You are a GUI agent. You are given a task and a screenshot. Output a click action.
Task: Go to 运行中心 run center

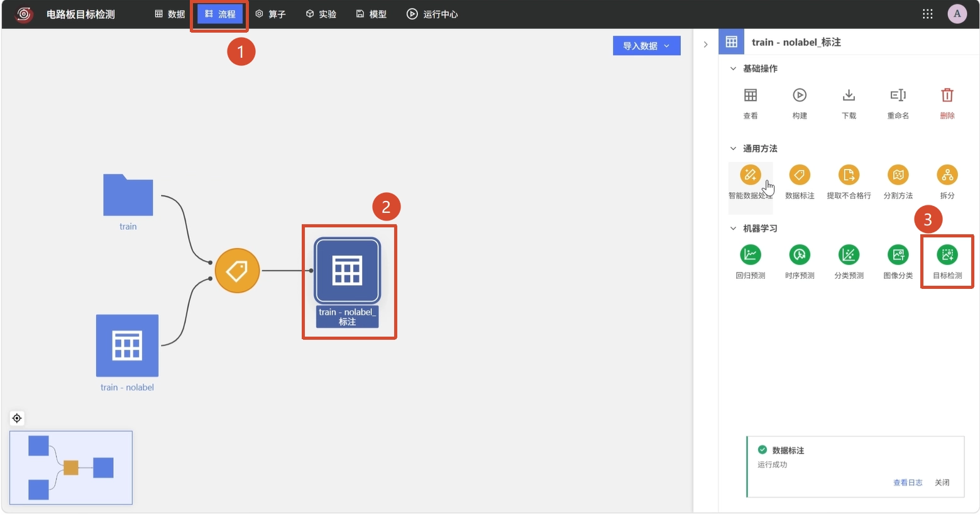coord(432,14)
